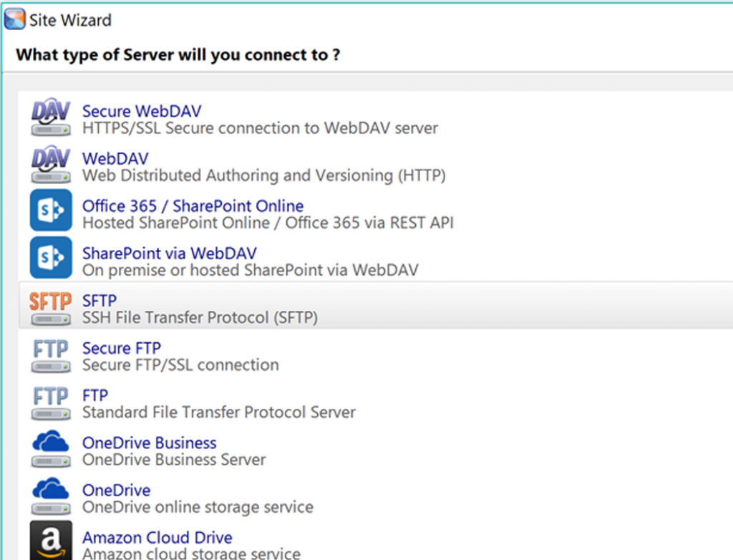Choose SharePoint via WebDAV title
Viewport: 733px width, 560px height.
click(169, 253)
